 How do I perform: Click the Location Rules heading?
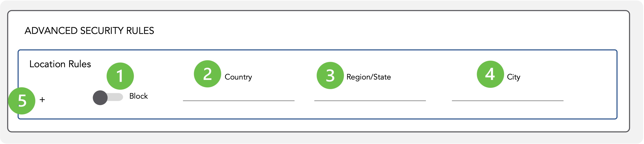tap(60, 64)
